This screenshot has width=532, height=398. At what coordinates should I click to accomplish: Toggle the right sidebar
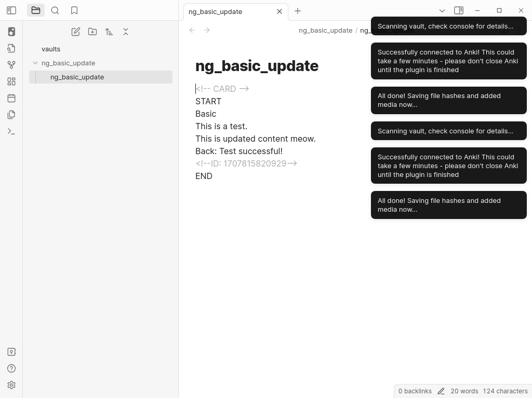(459, 10)
